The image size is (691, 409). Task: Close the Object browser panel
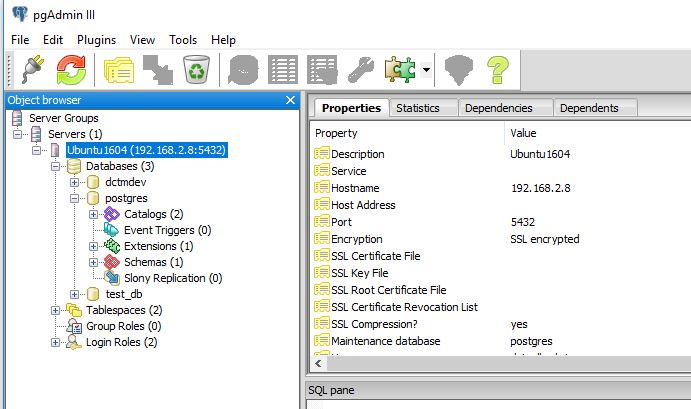point(290,100)
